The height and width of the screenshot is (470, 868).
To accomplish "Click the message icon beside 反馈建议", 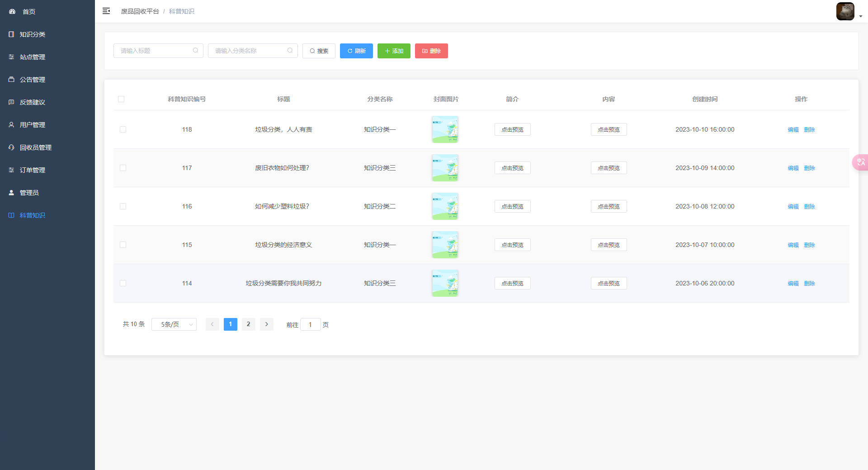I will (x=11, y=102).
